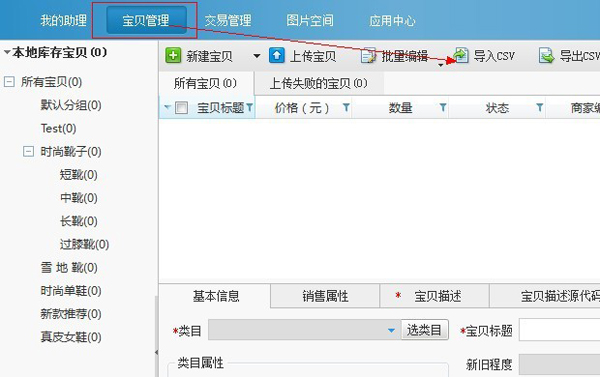The width and height of the screenshot is (600, 377).
Task: Click the Import CSV (导入CSV) icon
Action: [x=461, y=55]
